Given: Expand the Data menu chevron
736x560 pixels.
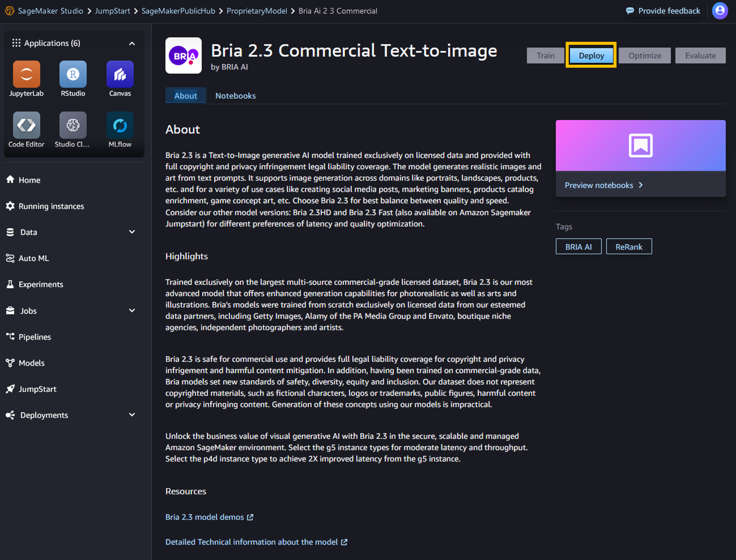Looking at the screenshot, I should [x=132, y=232].
